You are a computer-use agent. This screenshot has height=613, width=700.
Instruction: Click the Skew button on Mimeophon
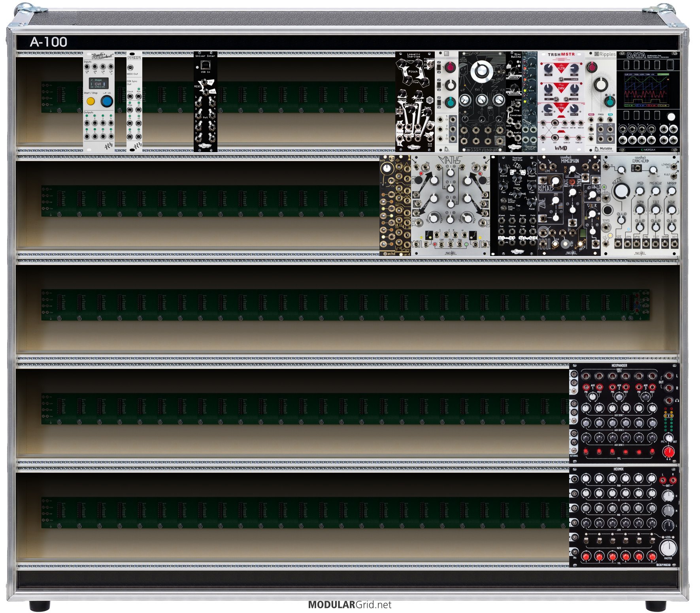point(580,244)
